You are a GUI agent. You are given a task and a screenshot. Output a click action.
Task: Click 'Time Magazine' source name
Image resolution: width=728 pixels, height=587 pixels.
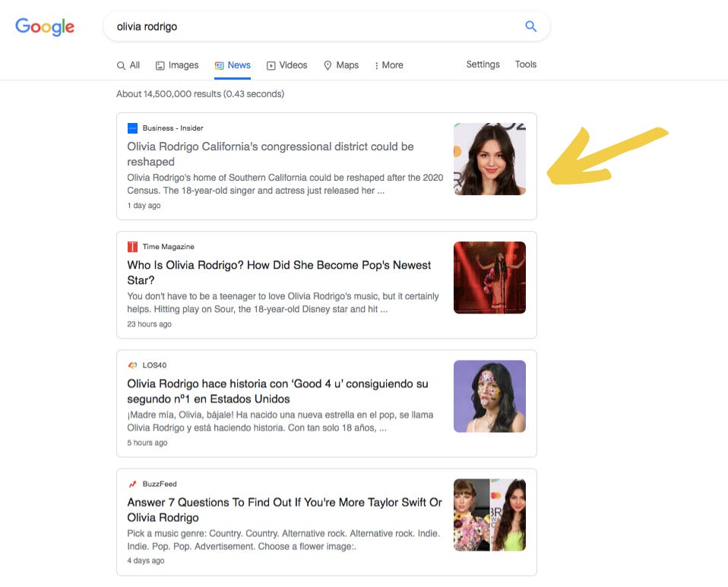(x=168, y=247)
